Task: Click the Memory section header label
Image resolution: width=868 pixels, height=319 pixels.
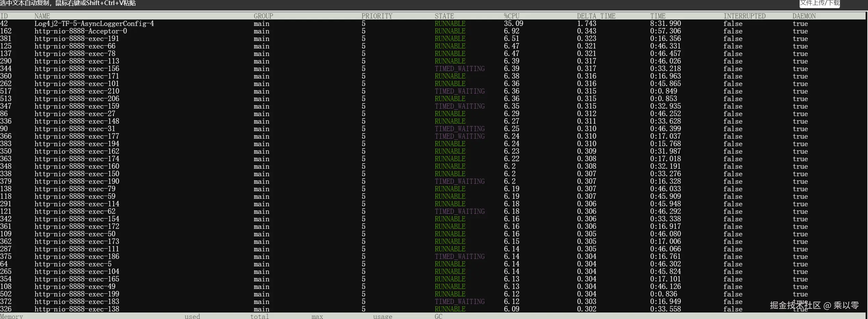Action: pyautogui.click(x=12, y=316)
